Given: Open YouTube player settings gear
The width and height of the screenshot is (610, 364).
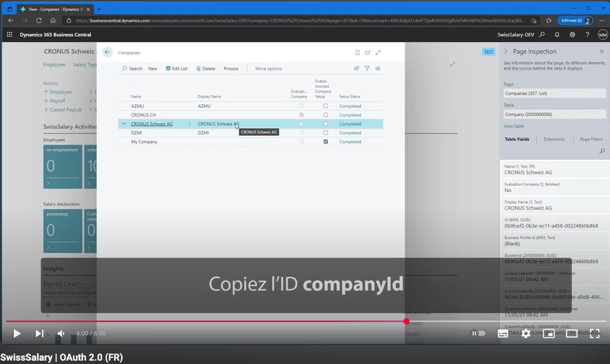Looking at the screenshot, I should 526,333.
